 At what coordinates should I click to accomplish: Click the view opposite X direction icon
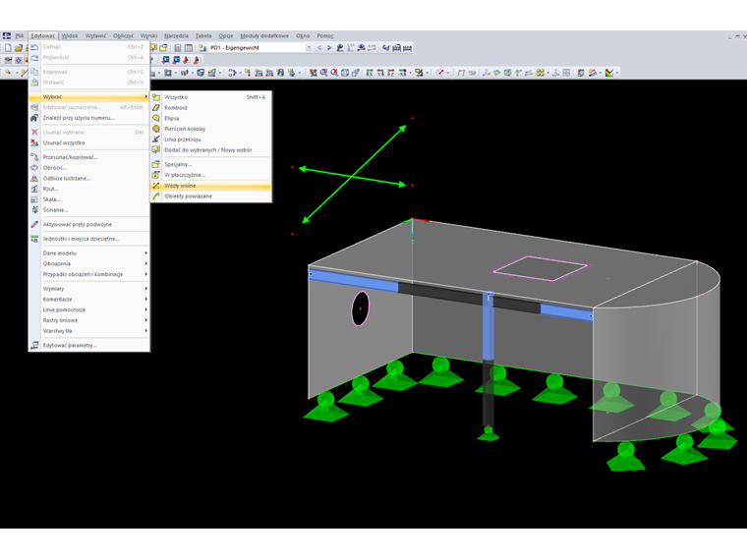click(x=403, y=73)
